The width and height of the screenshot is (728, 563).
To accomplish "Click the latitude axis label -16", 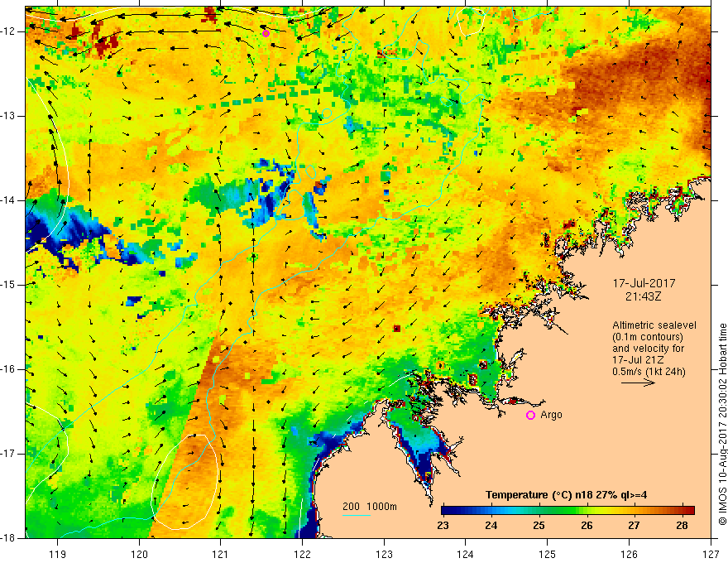I will (x=8, y=369).
